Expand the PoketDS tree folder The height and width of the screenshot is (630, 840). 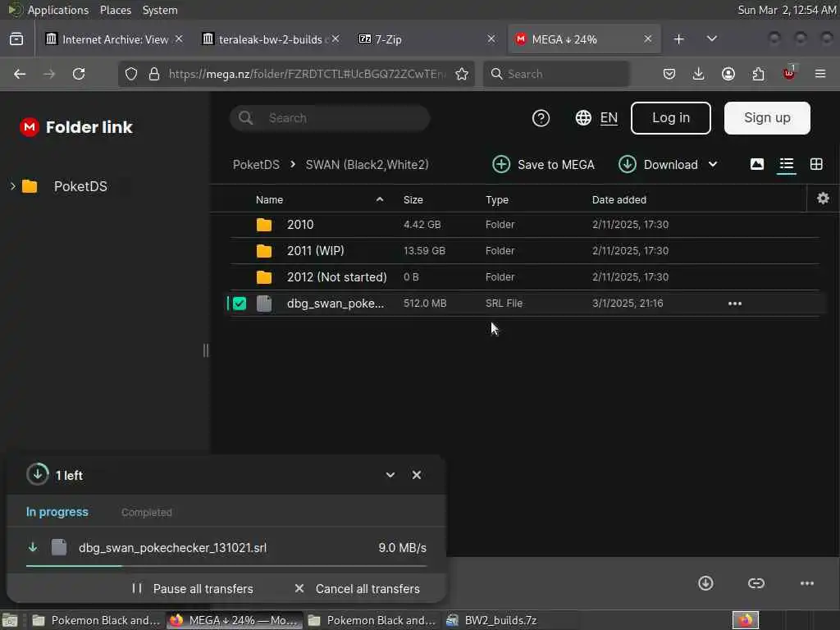click(13, 186)
